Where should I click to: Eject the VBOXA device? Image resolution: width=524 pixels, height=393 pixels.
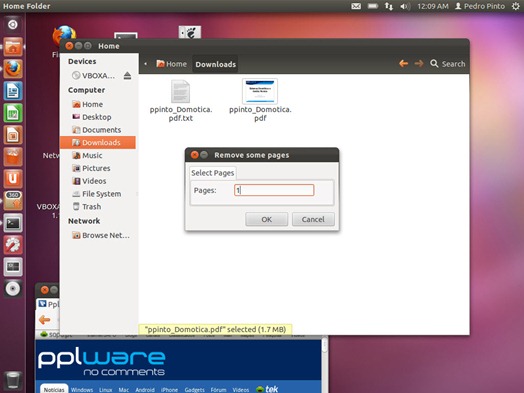[127, 76]
